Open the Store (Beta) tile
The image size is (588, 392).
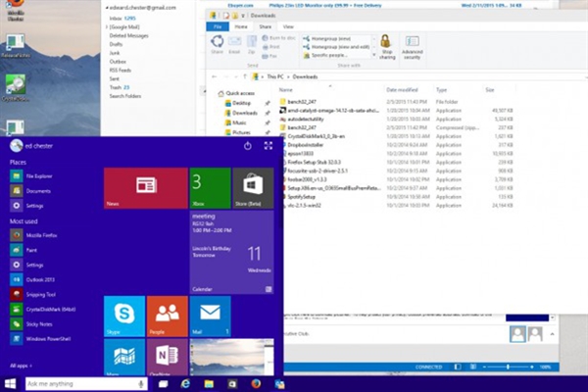253,186
